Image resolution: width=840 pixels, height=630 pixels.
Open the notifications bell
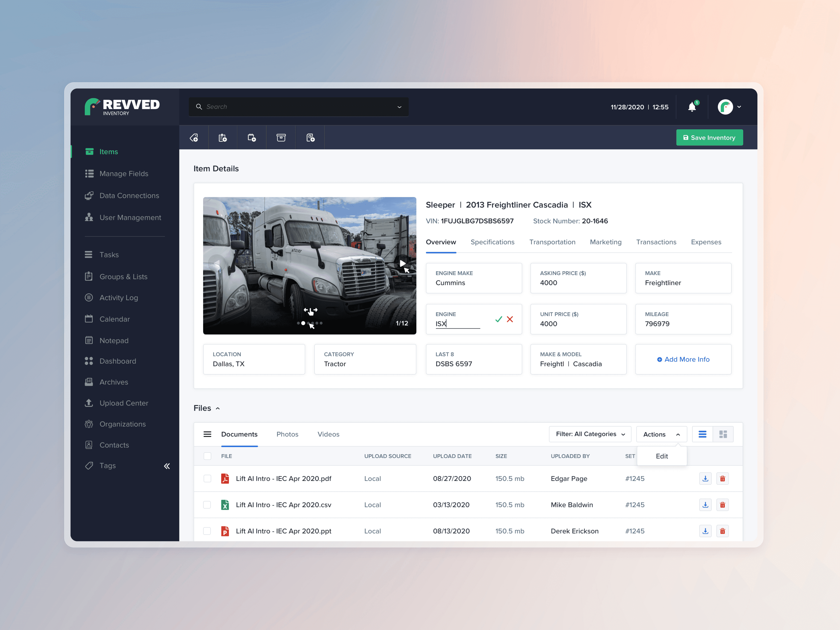tap(692, 107)
